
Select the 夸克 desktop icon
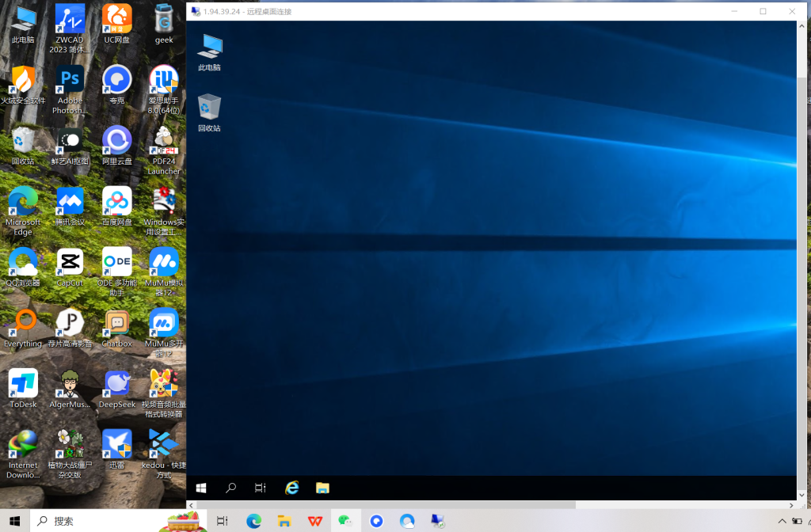(x=117, y=85)
